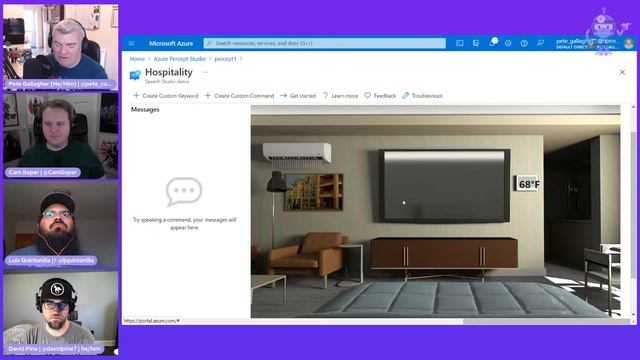
Task: Click the Messages heading
Action: tap(145, 109)
